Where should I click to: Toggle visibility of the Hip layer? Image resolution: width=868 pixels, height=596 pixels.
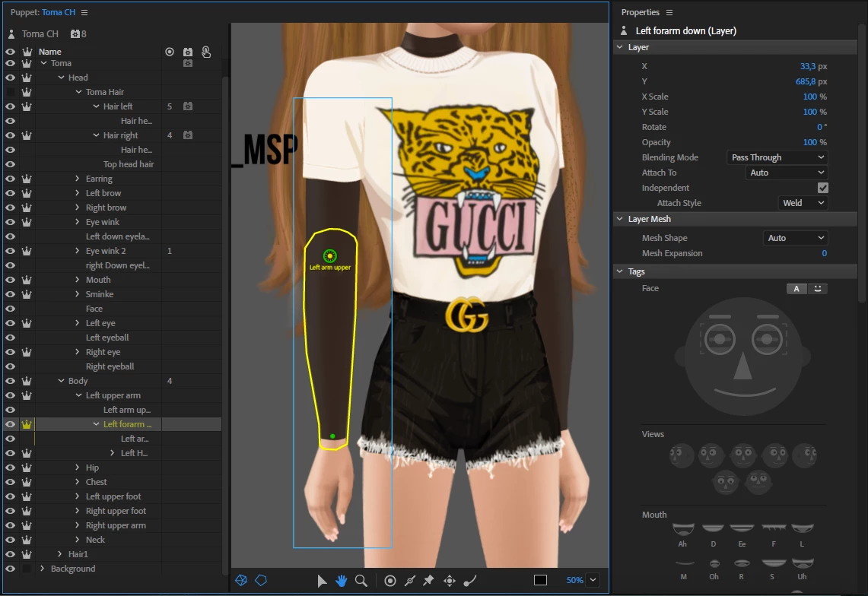10,468
